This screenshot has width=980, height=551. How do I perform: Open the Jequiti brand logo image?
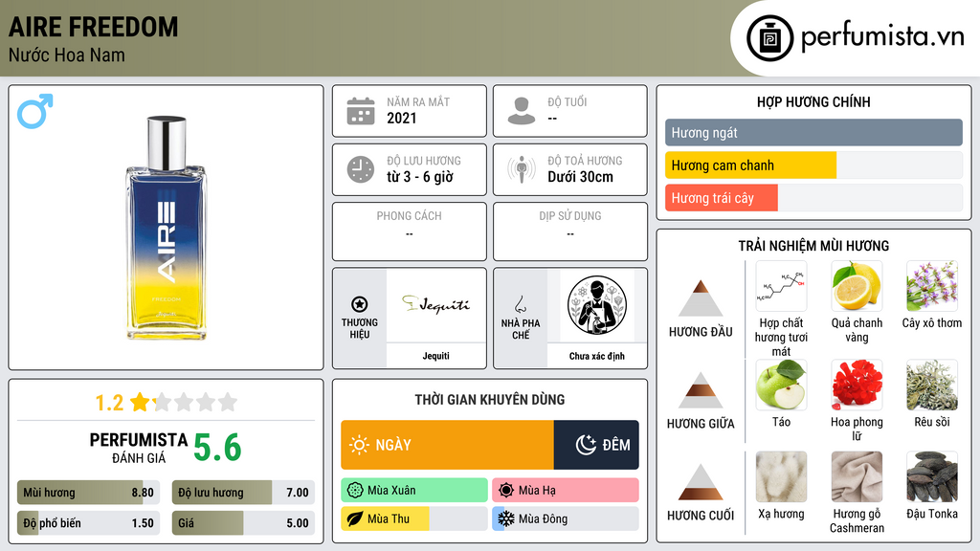(x=435, y=305)
